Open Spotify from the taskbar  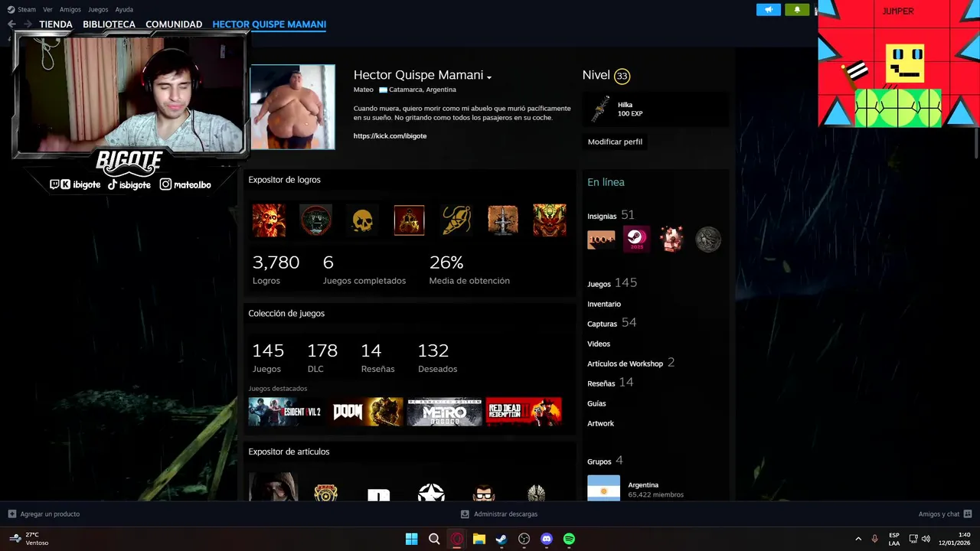pyautogui.click(x=569, y=539)
